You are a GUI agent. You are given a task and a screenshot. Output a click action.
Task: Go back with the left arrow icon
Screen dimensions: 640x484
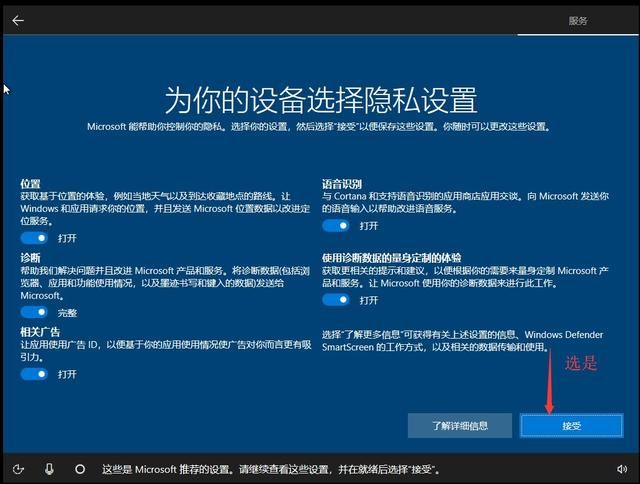18,20
